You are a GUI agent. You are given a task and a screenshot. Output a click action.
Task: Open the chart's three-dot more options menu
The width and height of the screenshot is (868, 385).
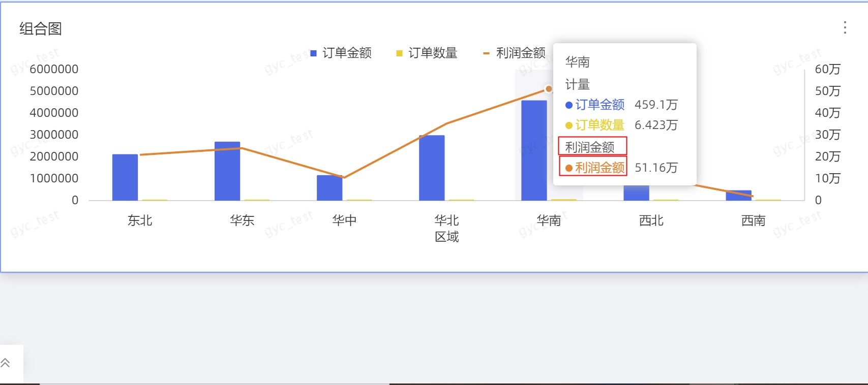845,27
